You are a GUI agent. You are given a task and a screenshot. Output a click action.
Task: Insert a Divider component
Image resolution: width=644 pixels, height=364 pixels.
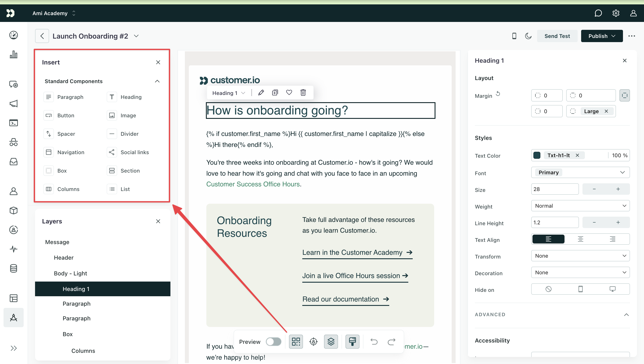122,134
